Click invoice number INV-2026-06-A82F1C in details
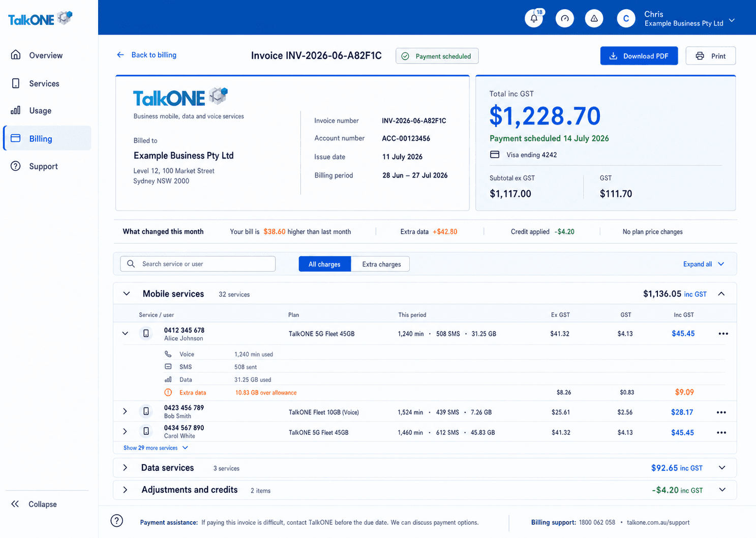Viewport: 756px width, 538px height. pyautogui.click(x=414, y=121)
